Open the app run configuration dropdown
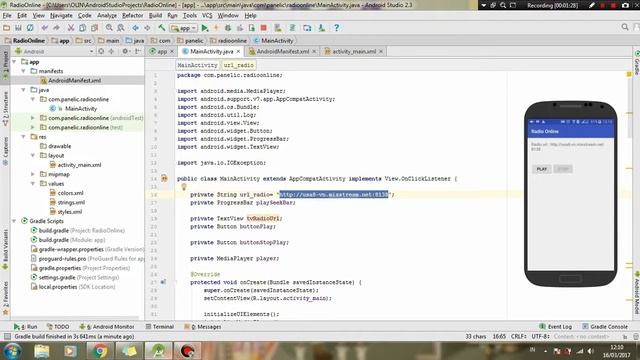 pyautogui.click(x=184, y=28)
